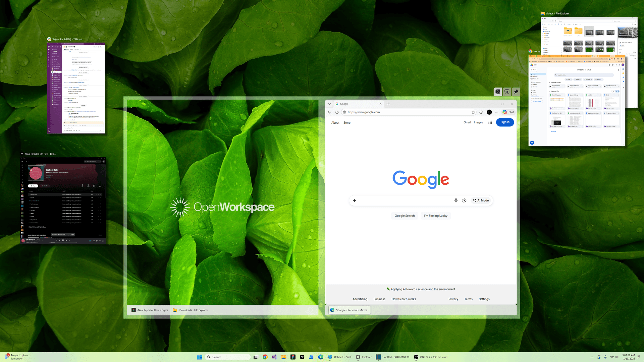This screenshot has width=644, height=362.
Task: Click the microphone voice search icon
Action: (x=456, y=200)
